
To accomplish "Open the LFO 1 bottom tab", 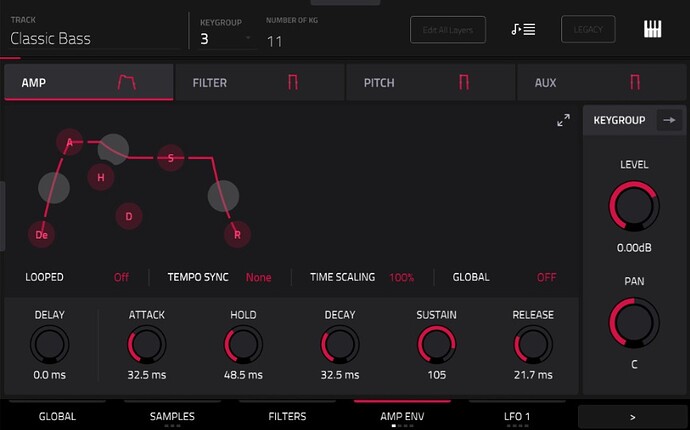I will pyautogui.click(x=517, y=416).
